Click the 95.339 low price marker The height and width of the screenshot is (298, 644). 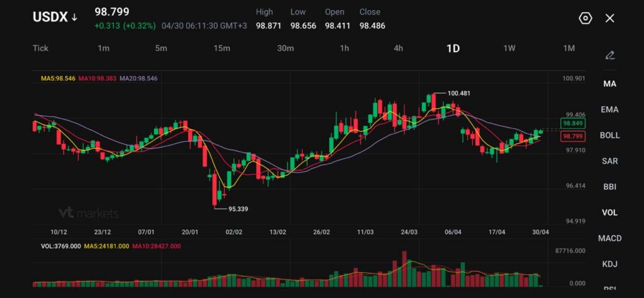[238, 209]
